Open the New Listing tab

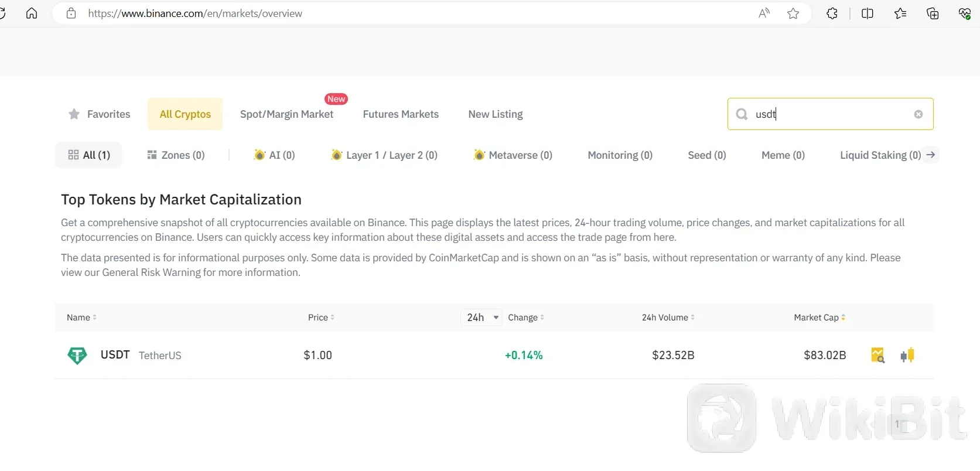click(x=496, y=114)
